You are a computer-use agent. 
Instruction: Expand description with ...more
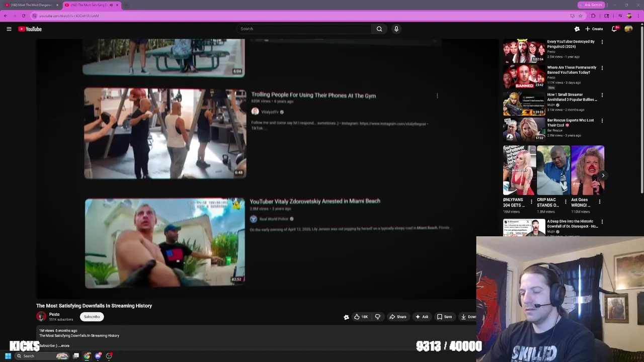tap(64, 345)
